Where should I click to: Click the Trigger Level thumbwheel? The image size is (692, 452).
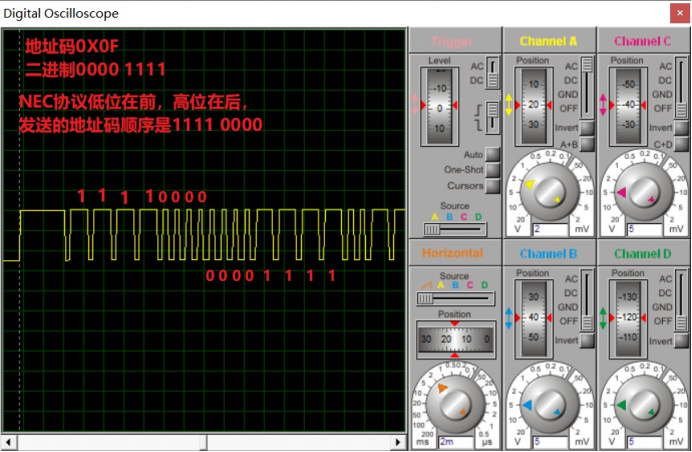(439, 106)
